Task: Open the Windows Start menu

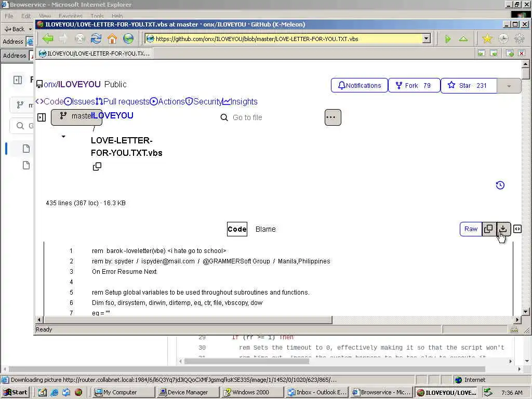Action: pos(16,393)
